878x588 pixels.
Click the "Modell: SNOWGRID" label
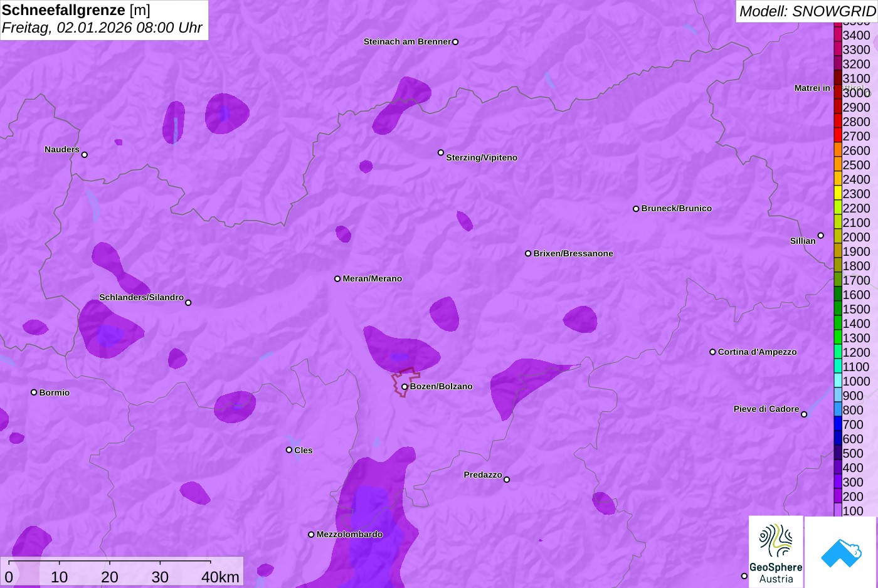pyautogui.click(x=807, y=11)
